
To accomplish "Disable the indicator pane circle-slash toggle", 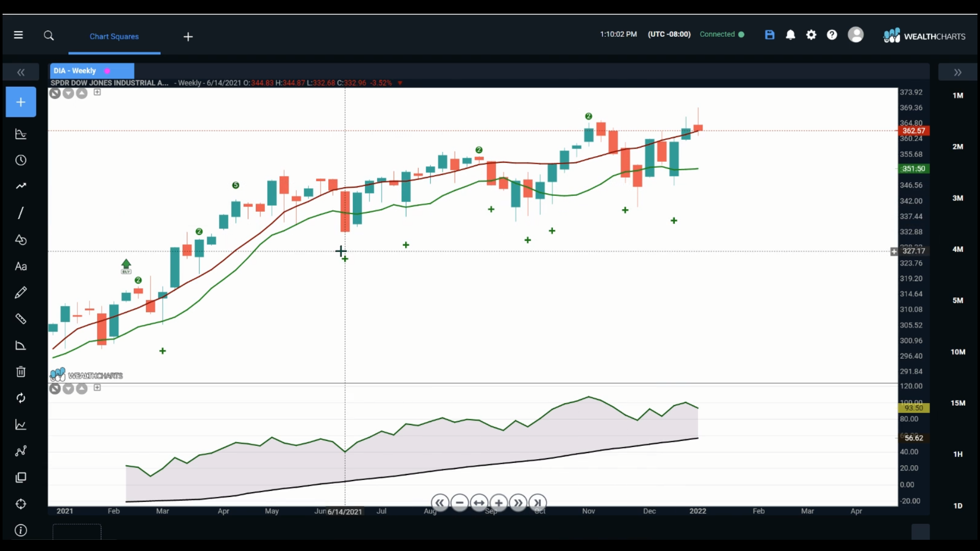I will tap(55, 389).
